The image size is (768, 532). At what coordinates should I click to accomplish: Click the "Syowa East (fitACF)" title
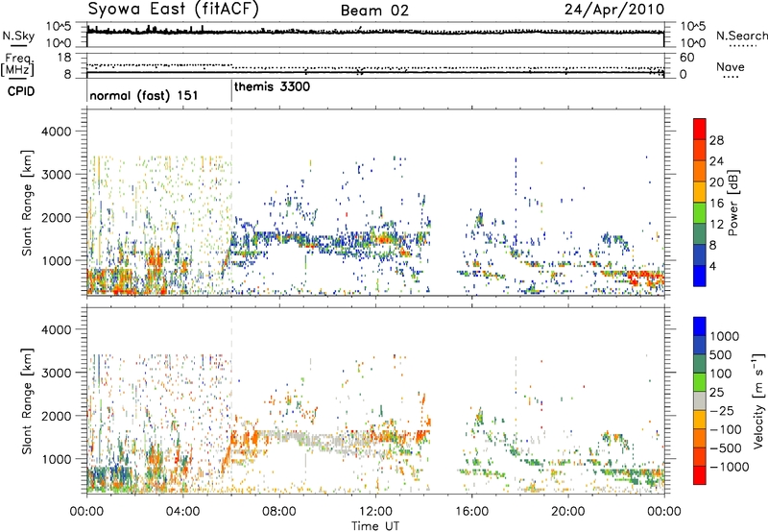pos(174,10)
